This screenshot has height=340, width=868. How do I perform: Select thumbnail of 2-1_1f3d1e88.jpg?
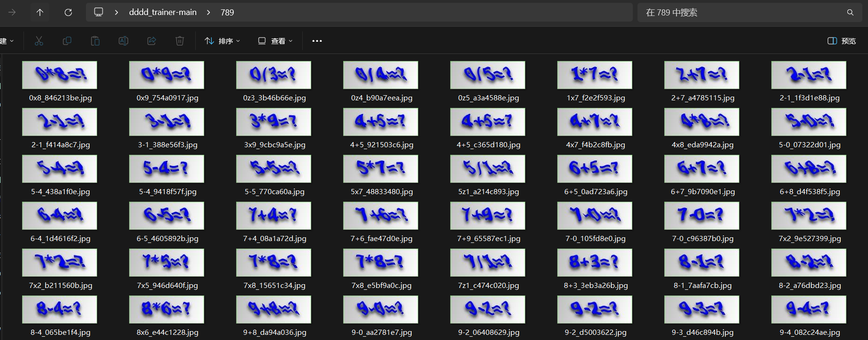[809, 75]
